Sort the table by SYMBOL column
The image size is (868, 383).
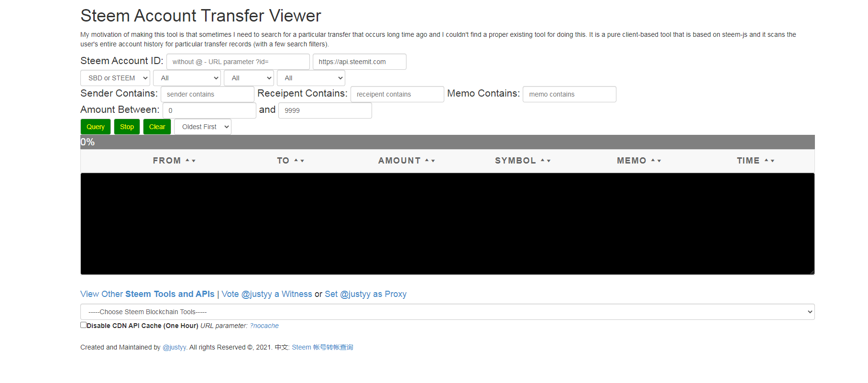523,161
